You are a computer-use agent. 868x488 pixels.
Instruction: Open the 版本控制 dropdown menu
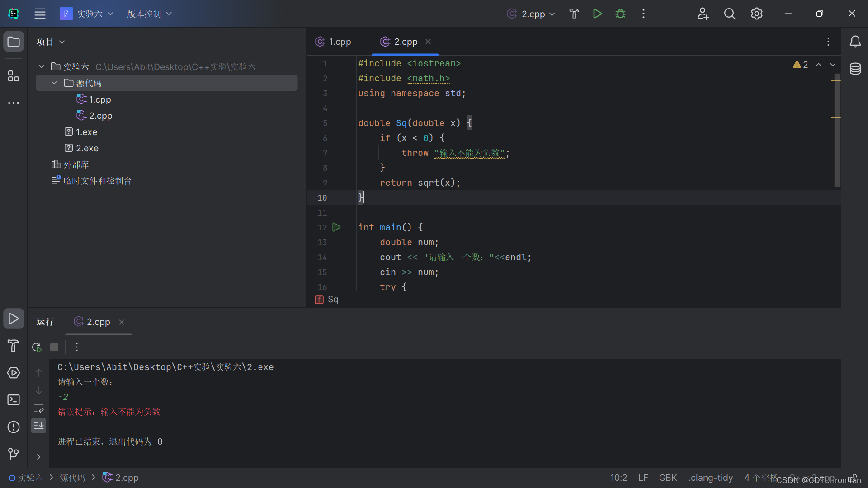(149, 14)
